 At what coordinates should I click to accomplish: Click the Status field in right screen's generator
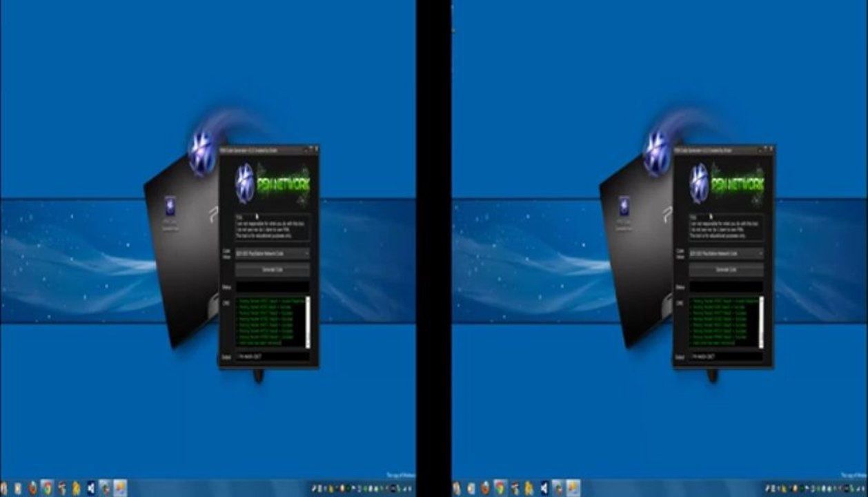tap(727, 286)
